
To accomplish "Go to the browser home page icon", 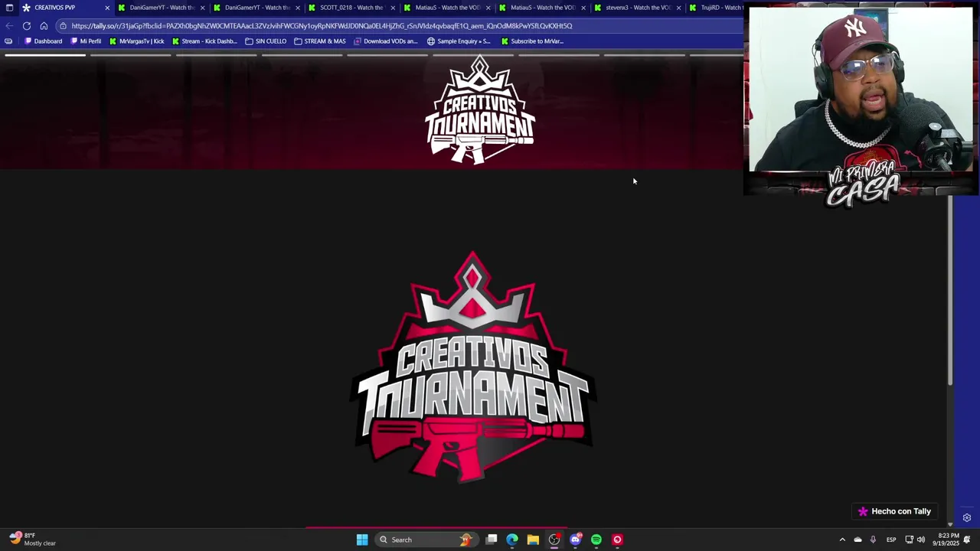I will (44, 26).
